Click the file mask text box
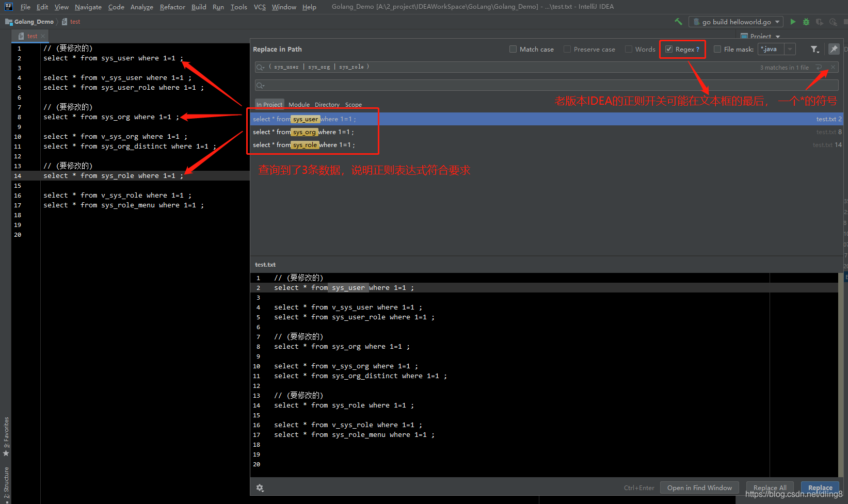Image resolution: width=848 pixels, height=504 pixels. [x=771, y=49]
